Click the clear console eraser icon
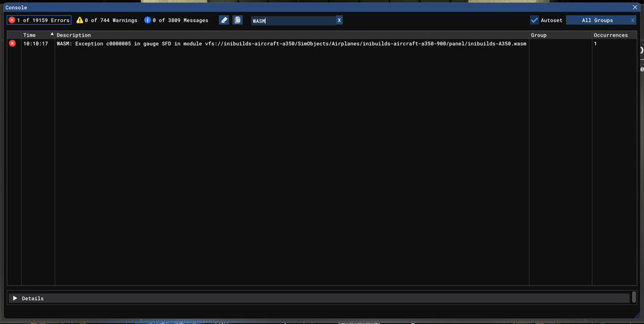Image resolution: width=644 pixels, height=324 pixels. tap(224, 21)
